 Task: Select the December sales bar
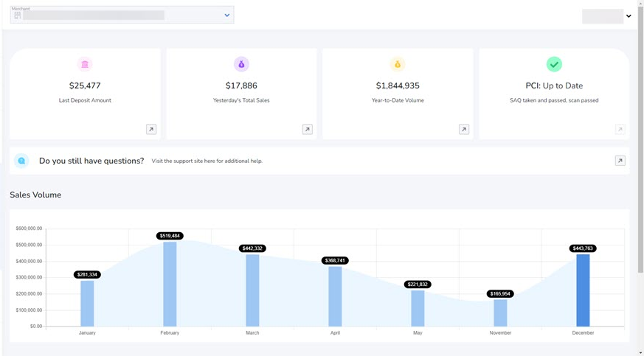(583, 290)
